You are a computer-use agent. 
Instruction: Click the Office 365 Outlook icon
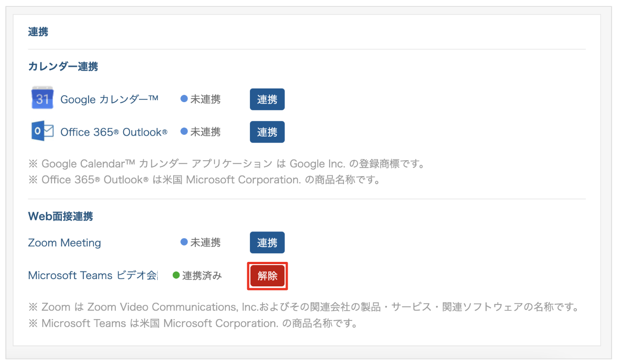coord(42,132)
